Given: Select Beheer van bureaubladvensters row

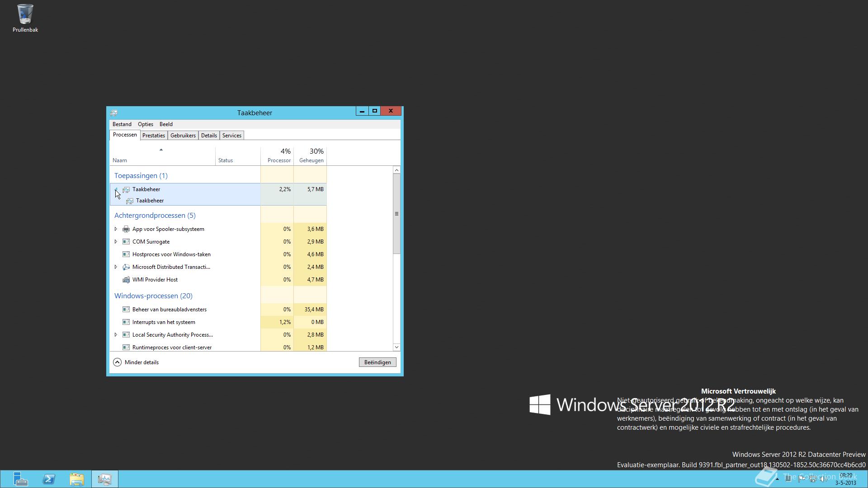Looking at the screenshot, I should pyautogui.click(x=218, y=310).
